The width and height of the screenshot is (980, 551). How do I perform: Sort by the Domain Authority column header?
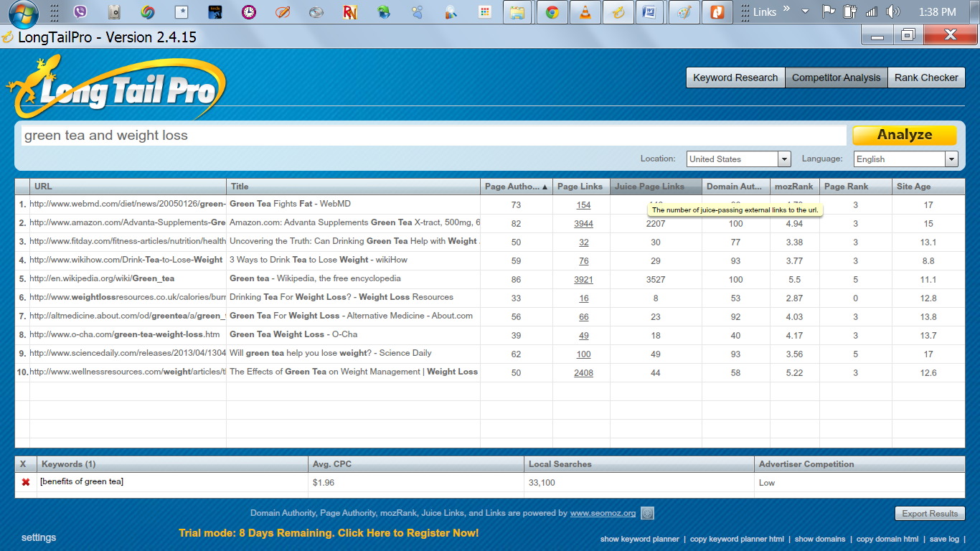point(736,187)
